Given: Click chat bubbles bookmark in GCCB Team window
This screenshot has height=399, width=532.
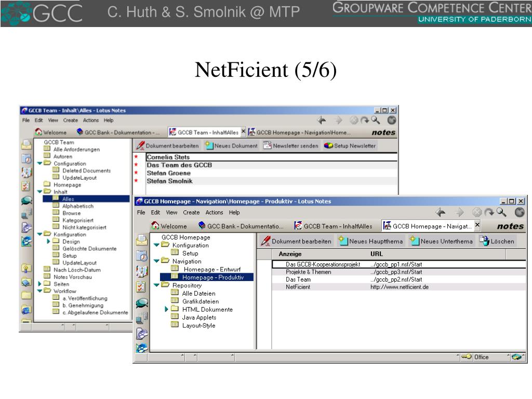Looking at the screenshot, I should click(x=27, y=201).
